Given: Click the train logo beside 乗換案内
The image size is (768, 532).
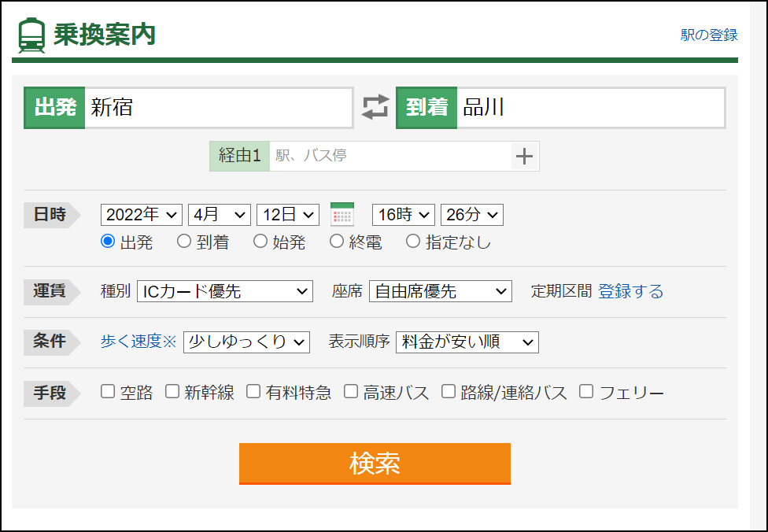Looking at the screenshot, I should [x=31, y=33].
